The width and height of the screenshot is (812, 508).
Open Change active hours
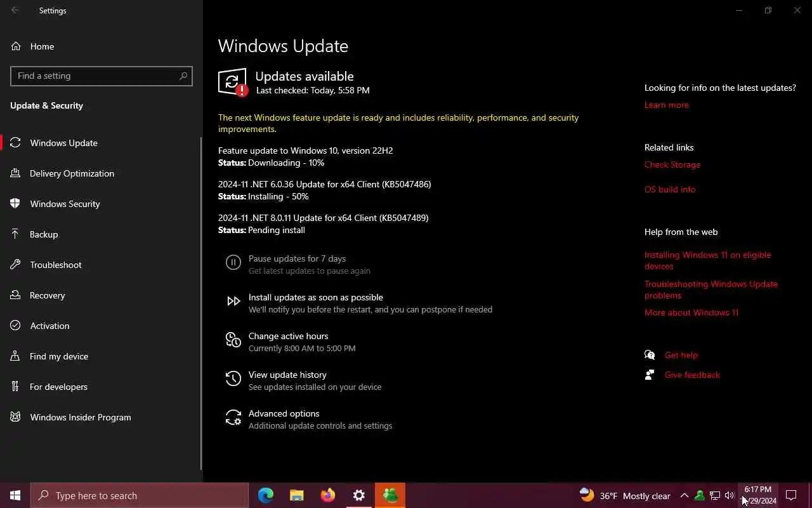(289, 336)
